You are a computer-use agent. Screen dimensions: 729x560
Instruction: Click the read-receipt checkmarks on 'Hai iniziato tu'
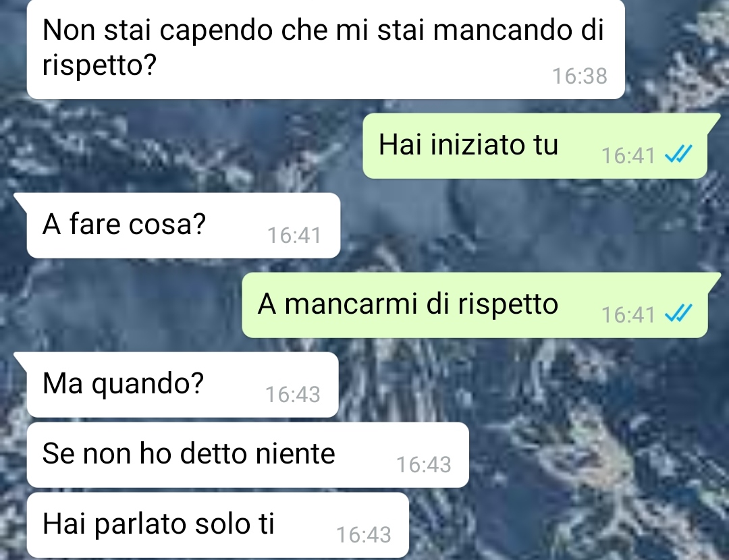[x=678, y=154]
